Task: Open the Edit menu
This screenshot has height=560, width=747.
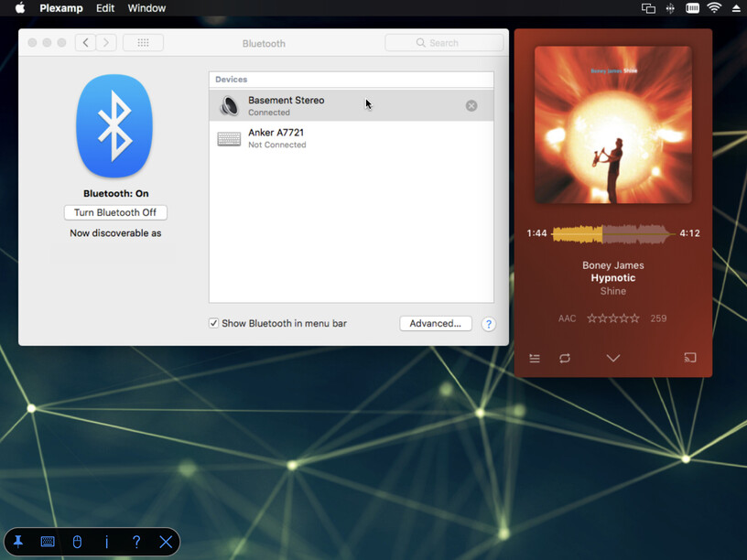Action: pos(104,8)
